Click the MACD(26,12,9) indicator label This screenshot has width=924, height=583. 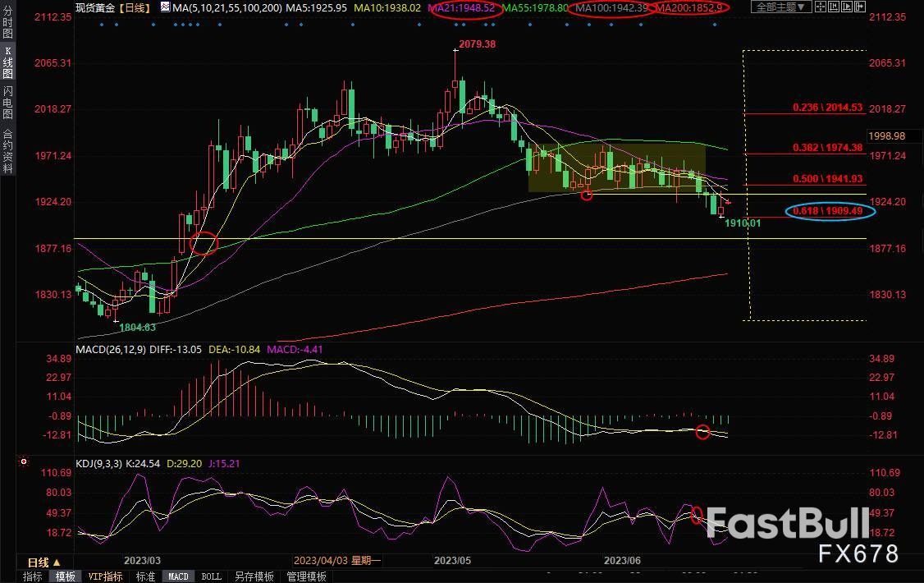click(111, 350)
